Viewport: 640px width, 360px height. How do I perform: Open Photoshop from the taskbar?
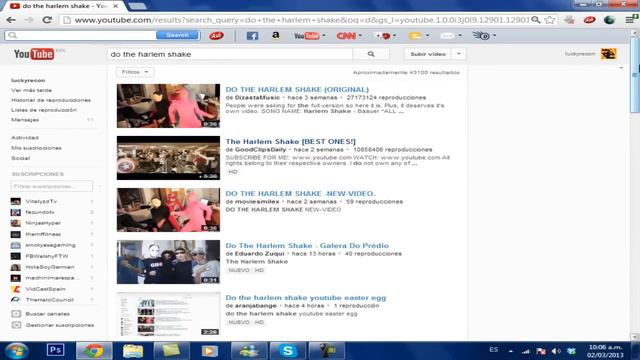[x=56, y=350]
